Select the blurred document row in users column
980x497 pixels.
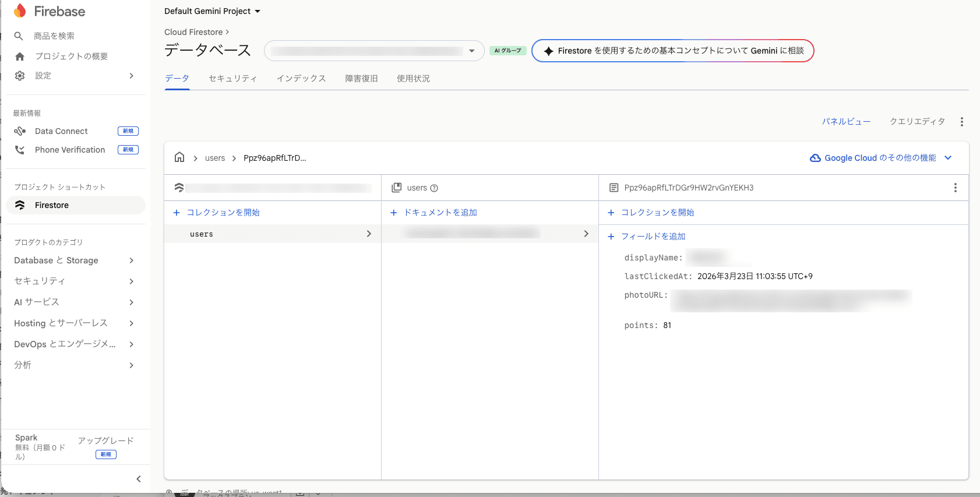point(490,234)
